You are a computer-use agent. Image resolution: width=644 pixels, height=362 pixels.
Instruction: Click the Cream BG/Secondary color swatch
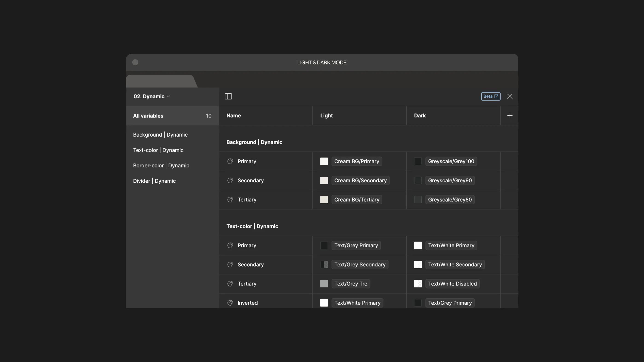[x=324, y=180]
